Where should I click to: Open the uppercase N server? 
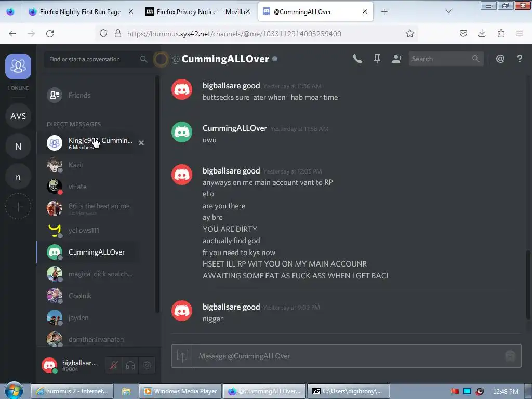18,146
